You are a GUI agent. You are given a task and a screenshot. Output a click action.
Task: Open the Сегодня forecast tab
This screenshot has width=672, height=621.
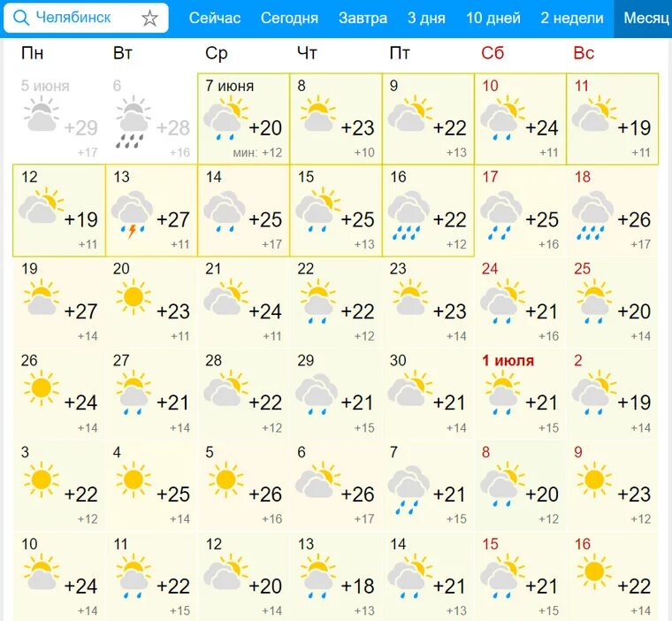[289, 18]
